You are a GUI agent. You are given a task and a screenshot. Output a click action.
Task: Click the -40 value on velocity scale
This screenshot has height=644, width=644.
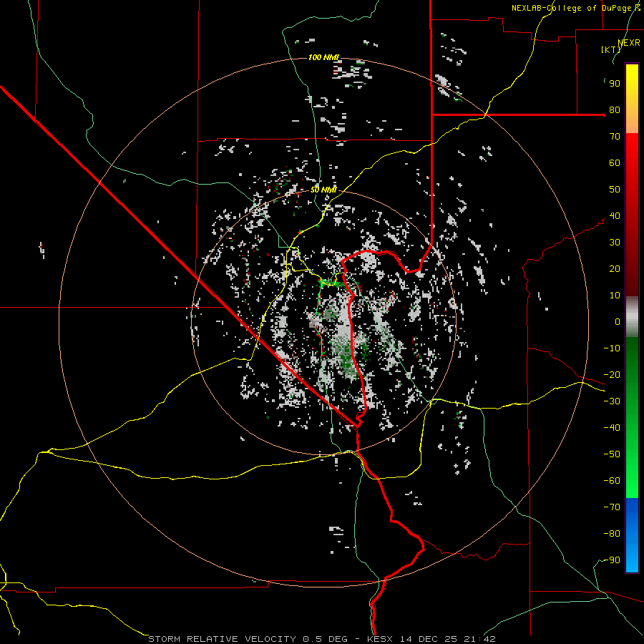coord(612,428)
